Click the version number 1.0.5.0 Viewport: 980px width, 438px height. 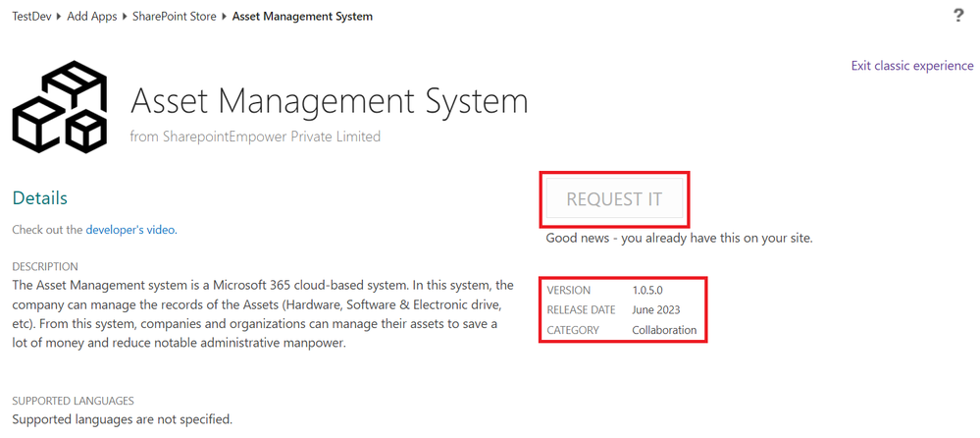pyautogui.click(x=647, y=291)
